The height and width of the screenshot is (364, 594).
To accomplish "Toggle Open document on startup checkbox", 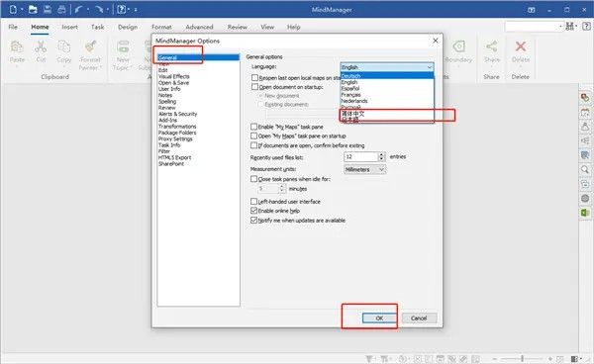I will coord(254,87).
